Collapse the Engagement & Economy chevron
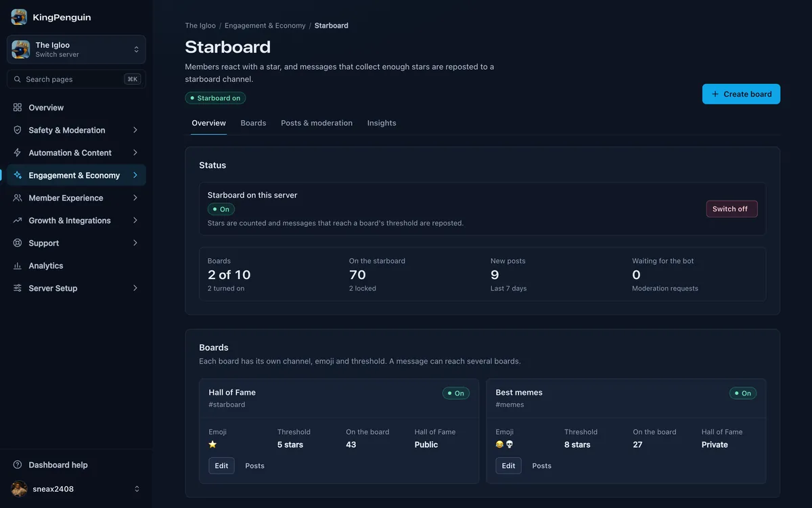Screen dimensions: 812x508 135,175
